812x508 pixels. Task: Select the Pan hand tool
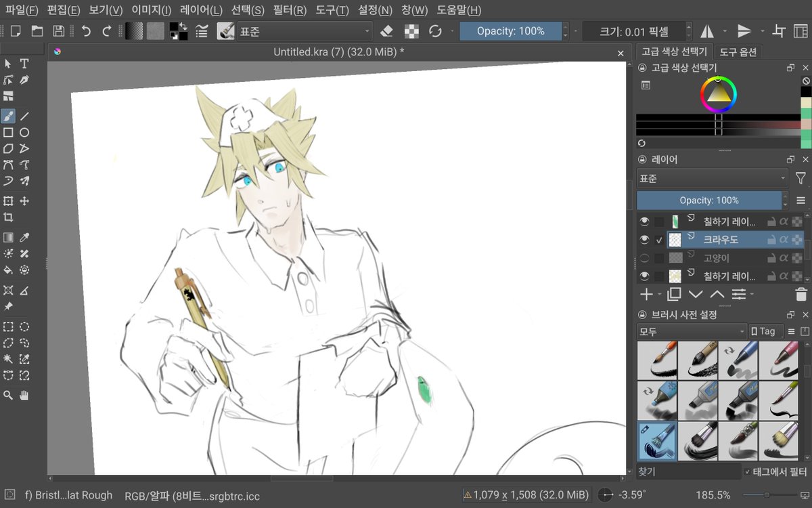[24, 396]
